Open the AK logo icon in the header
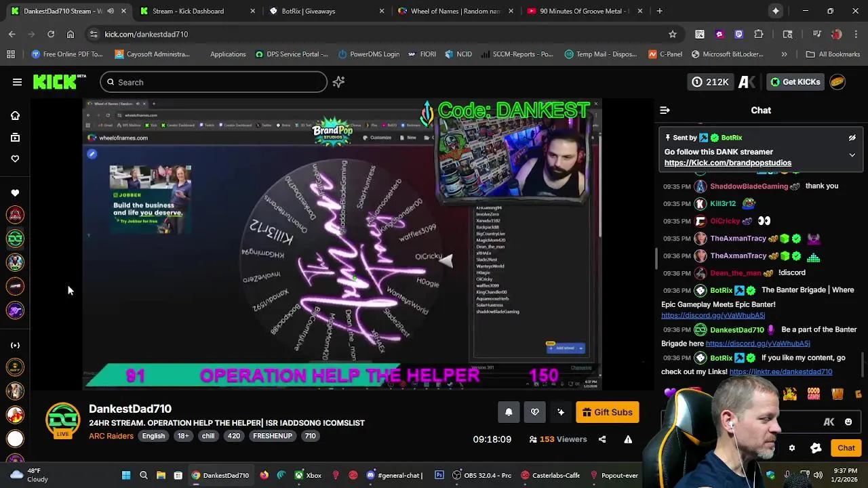Viewport: 868px width, 488px height. (x=746, y=82)
